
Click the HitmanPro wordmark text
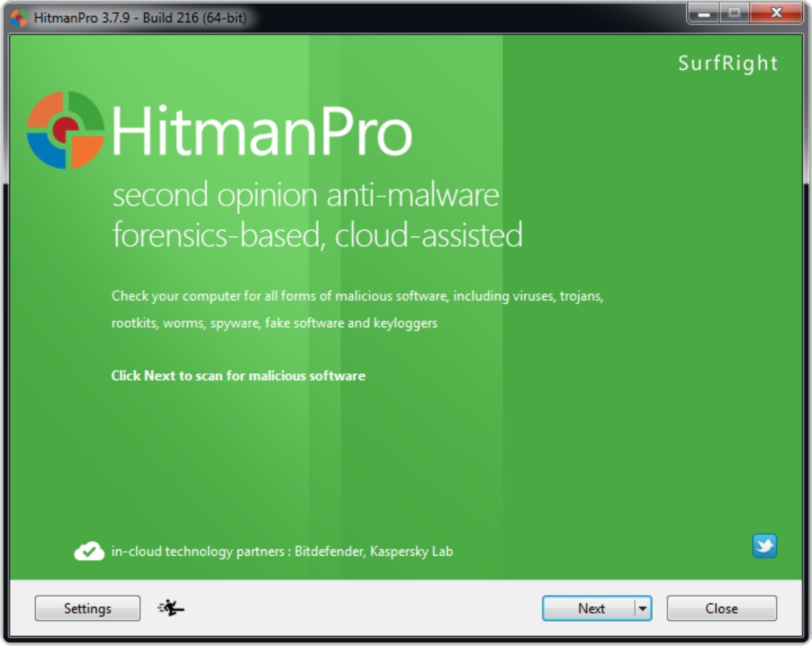coord(261,132)
